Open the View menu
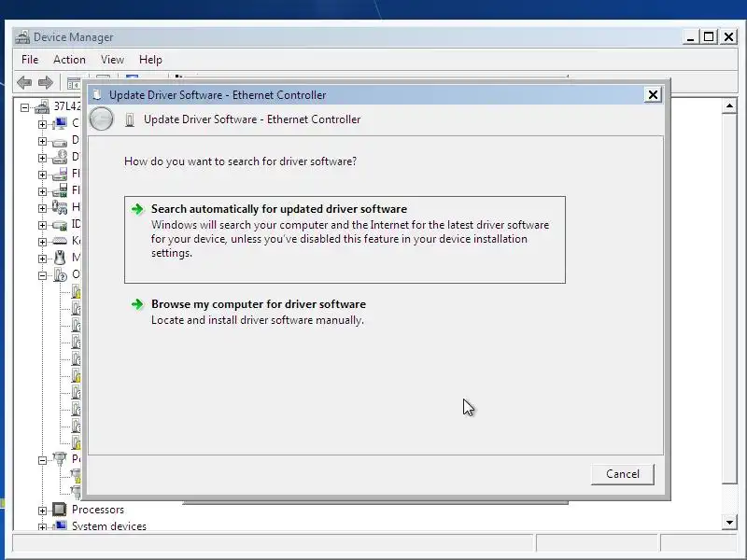 tap(112, 60)
